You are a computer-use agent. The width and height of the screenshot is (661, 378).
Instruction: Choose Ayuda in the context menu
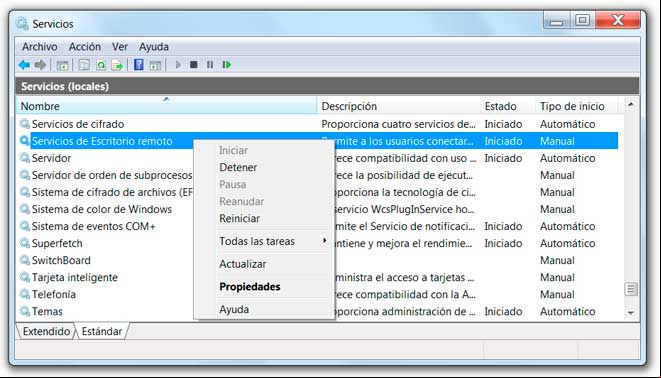(x=234, y=309)
